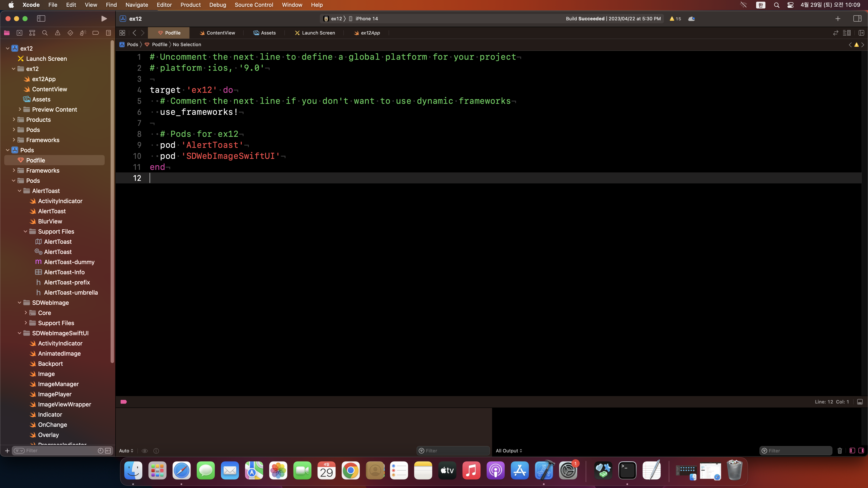Clear console with the trash icon
Screen dimensions: 868x488
[x=840, y=451]
